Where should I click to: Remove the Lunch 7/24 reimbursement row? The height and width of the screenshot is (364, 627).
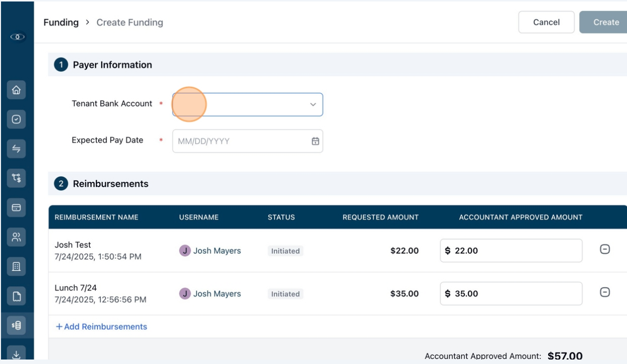[605, 292]
